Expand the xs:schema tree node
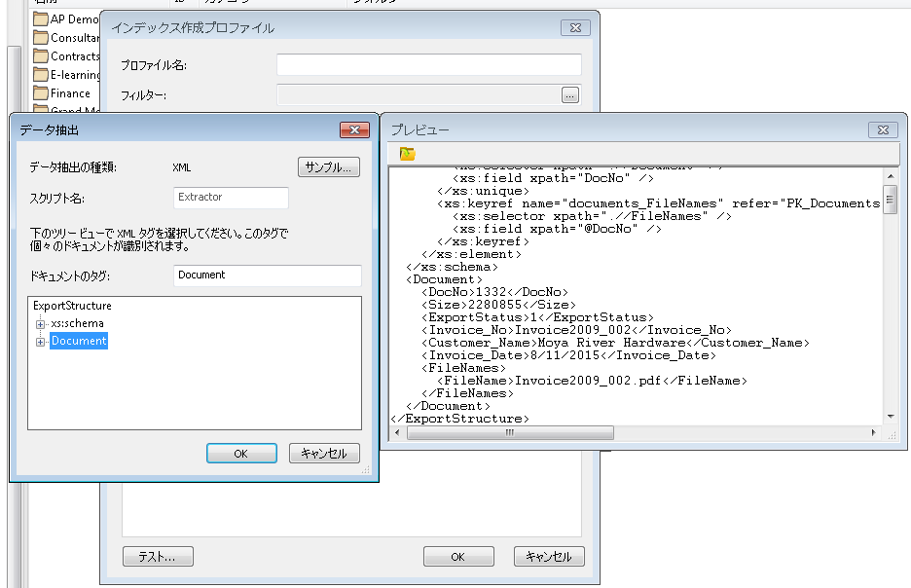911x588 pixels. (40, 324)
